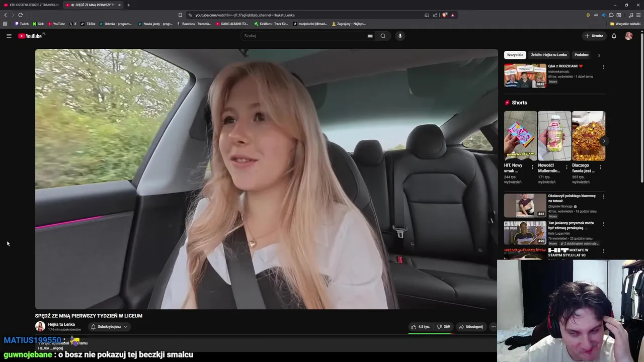The image size is (644, 362).
Task: Open a new browser tab
Action: pyautogui.click(x=128, y=5)
